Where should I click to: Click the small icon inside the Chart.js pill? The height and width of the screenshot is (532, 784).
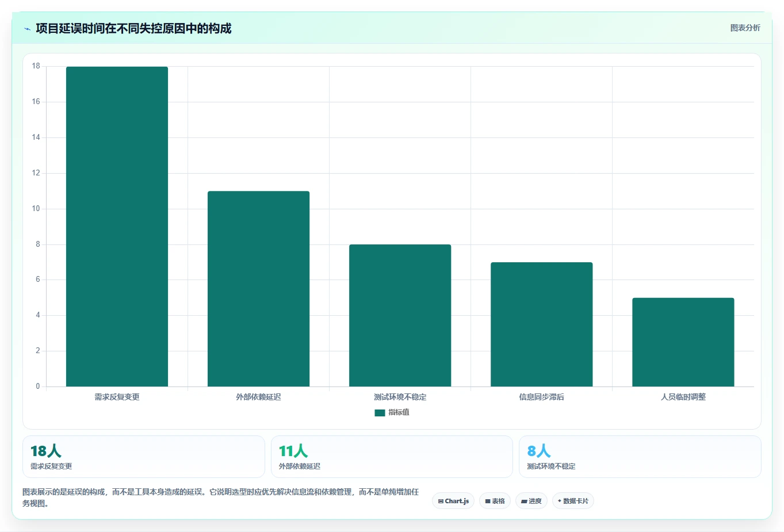click(441, 502)
